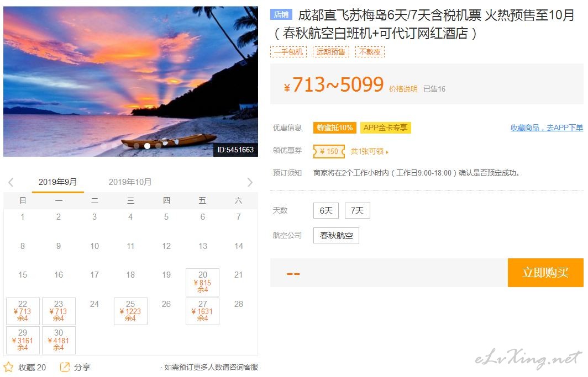Expand the 共1张可领 coupon list arrow
Viewport: 588px width, 377px height.
click(x=387, y=152)
